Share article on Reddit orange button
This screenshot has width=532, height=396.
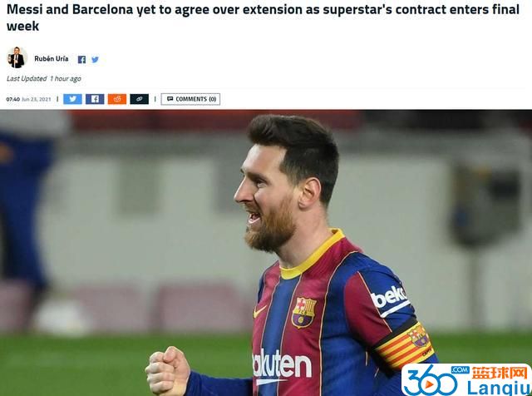point(117,99)
